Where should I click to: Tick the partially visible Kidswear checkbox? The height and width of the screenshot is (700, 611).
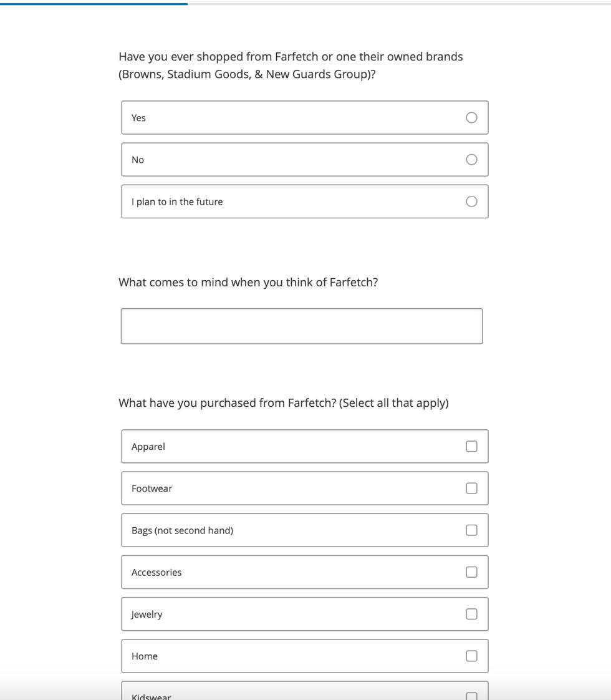471,696
